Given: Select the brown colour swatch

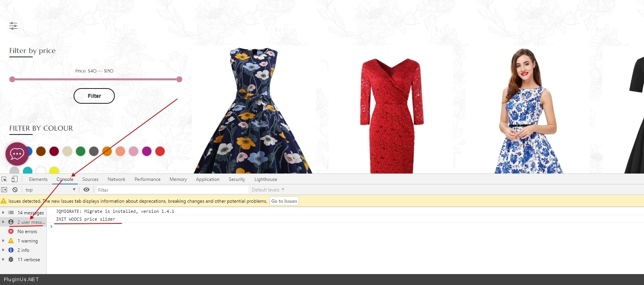Looking at the screenshot, I should point(41,151).
